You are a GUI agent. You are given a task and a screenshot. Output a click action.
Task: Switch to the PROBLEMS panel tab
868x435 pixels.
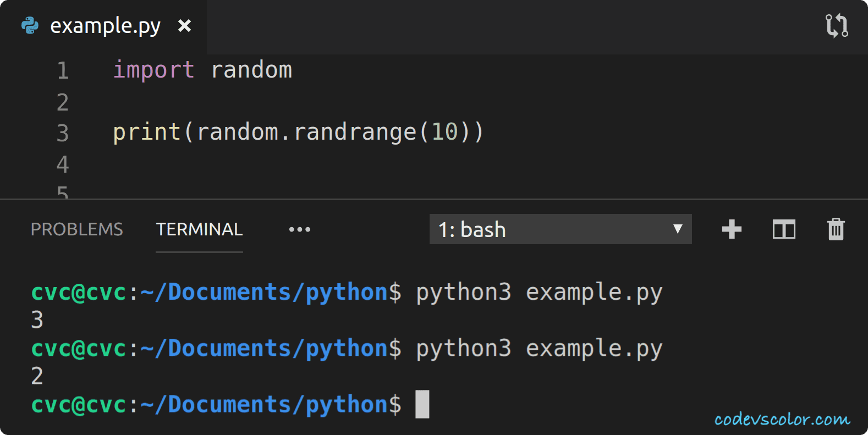(x=77, y=229)
